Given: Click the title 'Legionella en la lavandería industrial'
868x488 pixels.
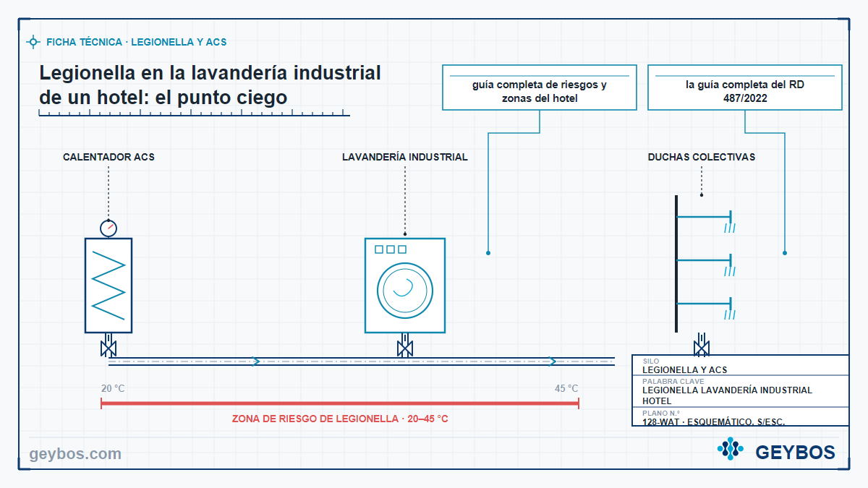Looking at the screenshot, I should point(210,73).
